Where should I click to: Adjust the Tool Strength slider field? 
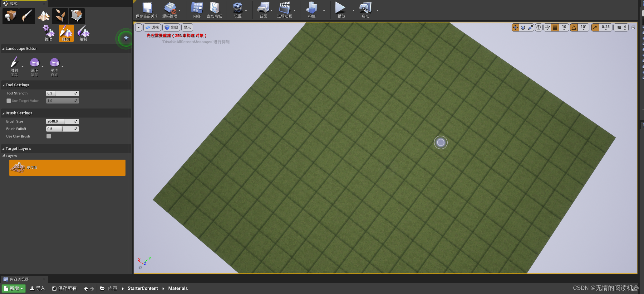coord(62,93)
